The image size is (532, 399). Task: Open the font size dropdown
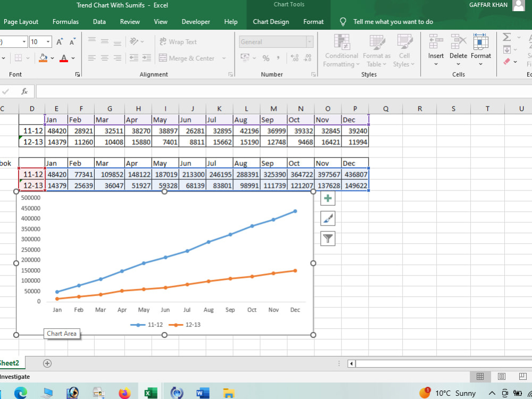point(48,41)
